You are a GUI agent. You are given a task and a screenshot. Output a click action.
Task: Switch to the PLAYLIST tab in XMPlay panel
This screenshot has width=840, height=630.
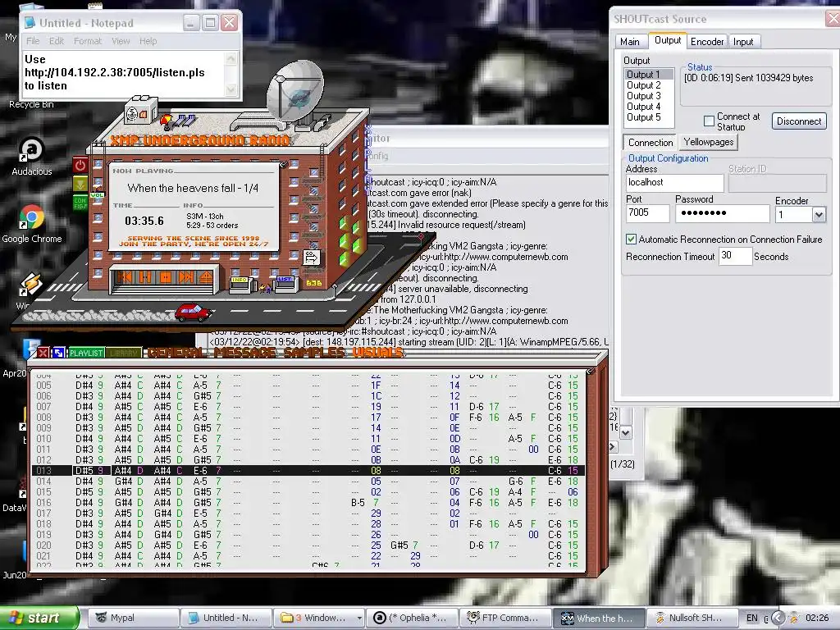(x=86, y=353)
